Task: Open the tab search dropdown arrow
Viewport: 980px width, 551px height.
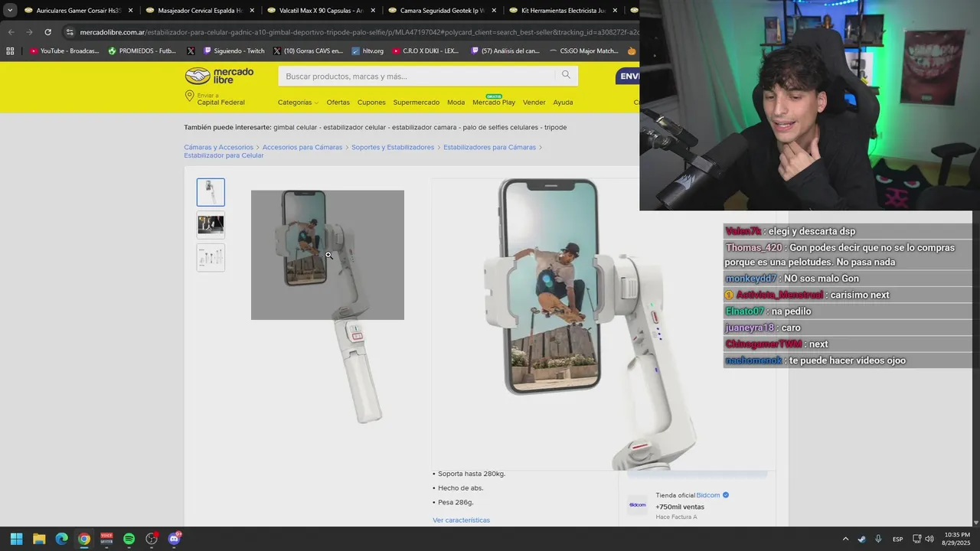Action: (10, 11)
